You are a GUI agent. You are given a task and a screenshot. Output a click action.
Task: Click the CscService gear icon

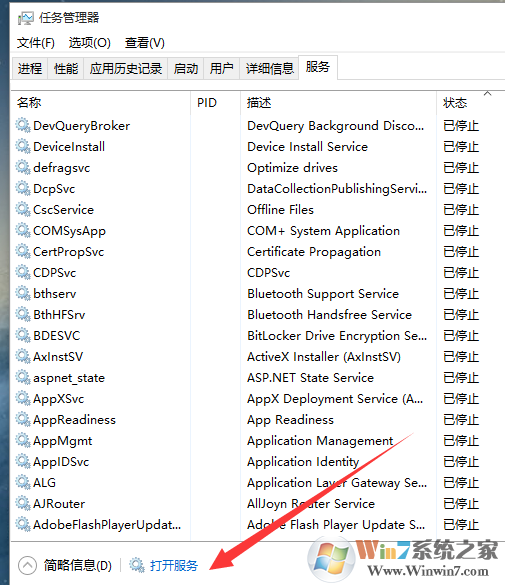click(x=23, y=209)
